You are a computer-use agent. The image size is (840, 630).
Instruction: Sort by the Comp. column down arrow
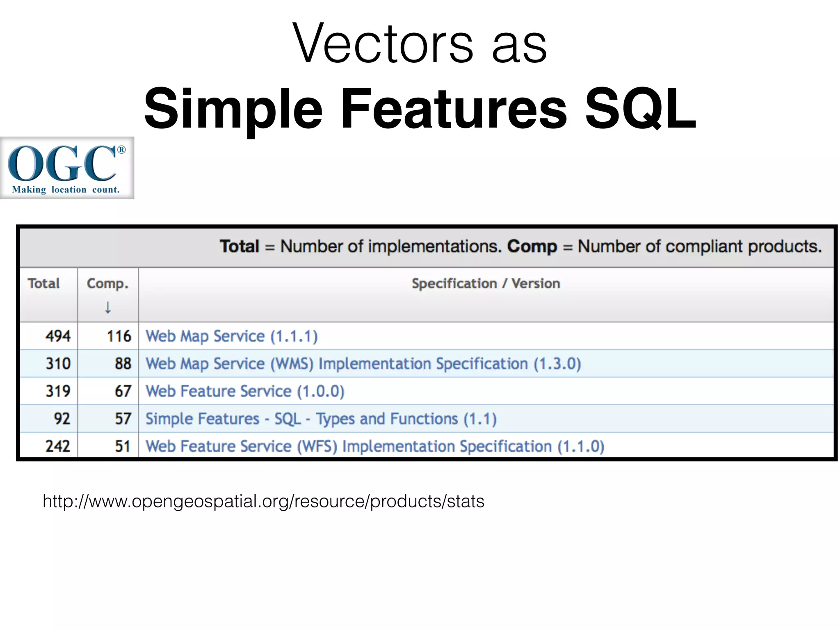(x=108, y=307)
